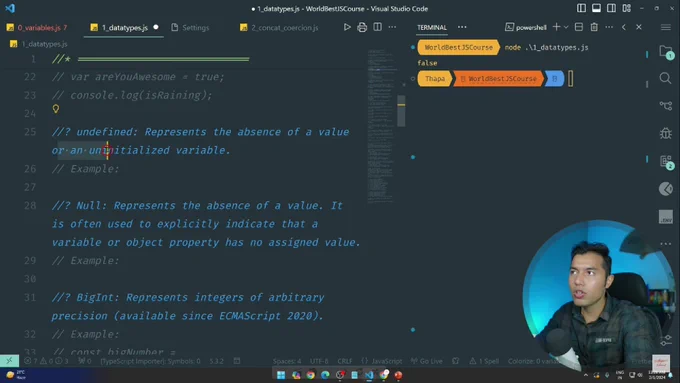Open the Source Control view
Screen dimensions: 680x383
666,105
